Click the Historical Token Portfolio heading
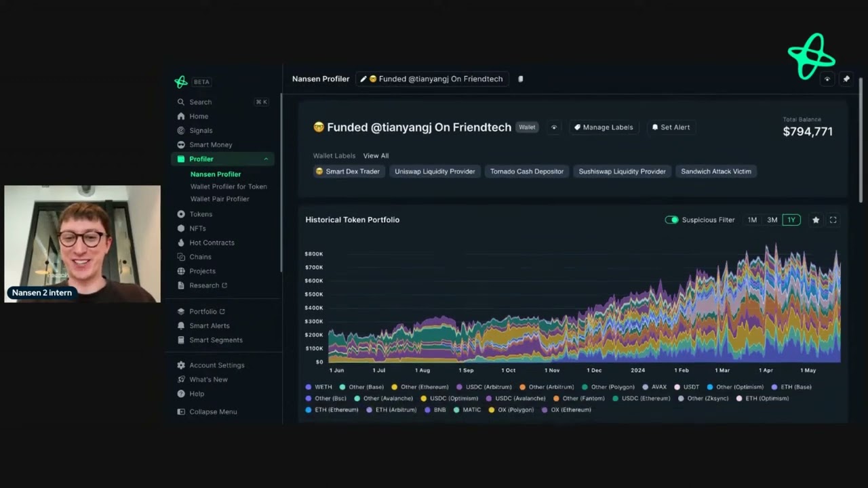This screenshot has width=868, height=488. click(353, 220)
